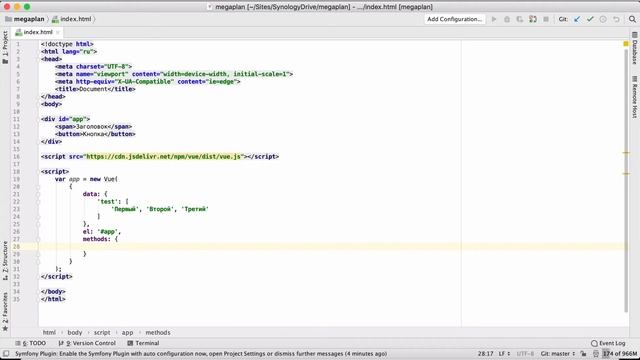Screen dimensions: 640x360
Task: Click megaplan in navigation bar
Action: click(x=25, y=19)
